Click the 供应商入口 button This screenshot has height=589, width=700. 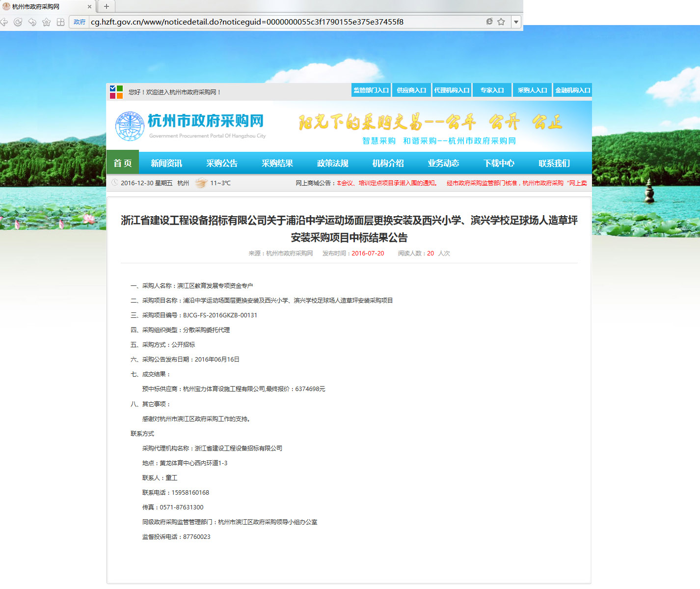point(411,90)
